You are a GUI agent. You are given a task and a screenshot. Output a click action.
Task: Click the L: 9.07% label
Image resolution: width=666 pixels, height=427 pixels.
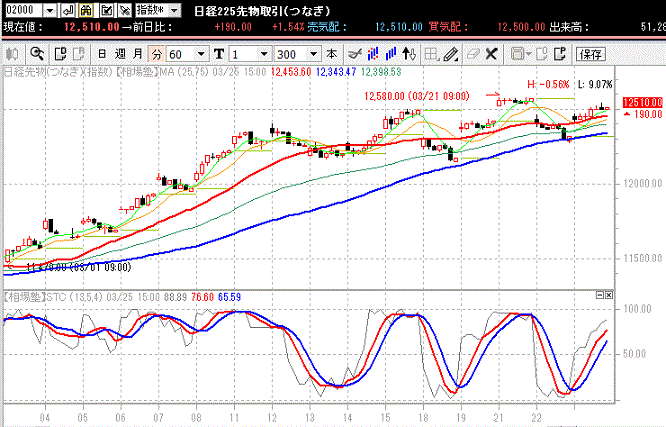tap(595, 84)
